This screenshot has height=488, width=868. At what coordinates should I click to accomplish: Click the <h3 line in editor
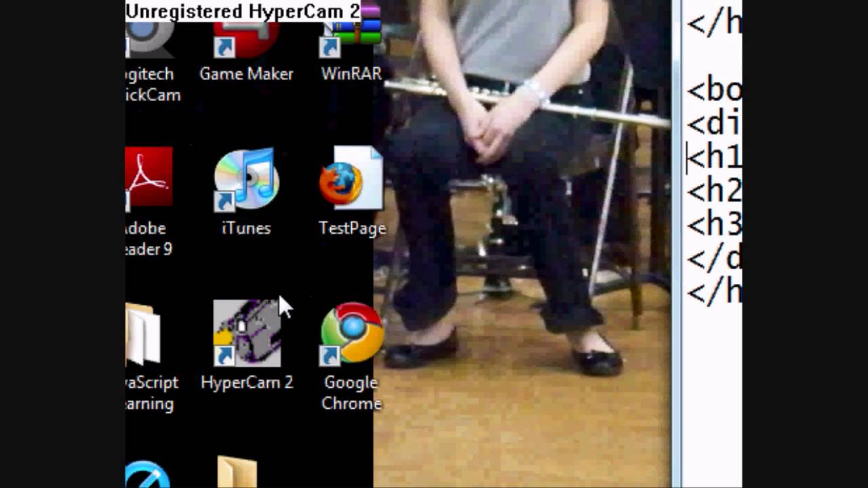click(x=715, y=224)
